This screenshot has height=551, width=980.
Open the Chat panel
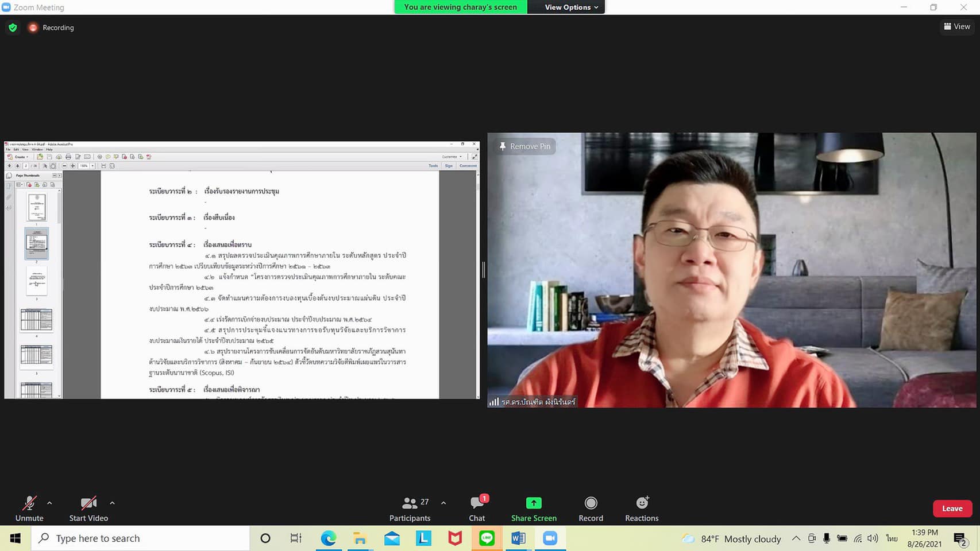coord(477,509)
